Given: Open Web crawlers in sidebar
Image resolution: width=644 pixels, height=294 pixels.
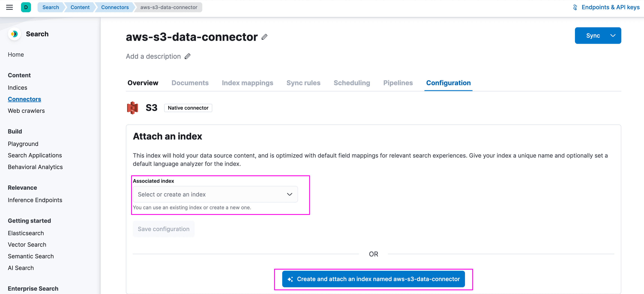Looking at the screenshot, I should [26, 111].
